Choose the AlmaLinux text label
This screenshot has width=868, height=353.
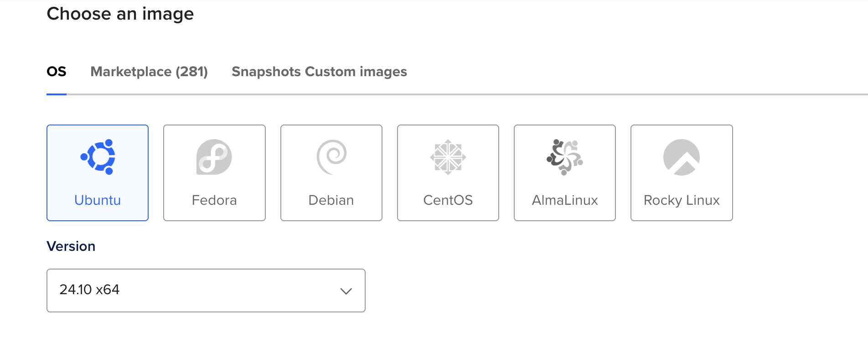pyautogui.click(x=565, y=200)
